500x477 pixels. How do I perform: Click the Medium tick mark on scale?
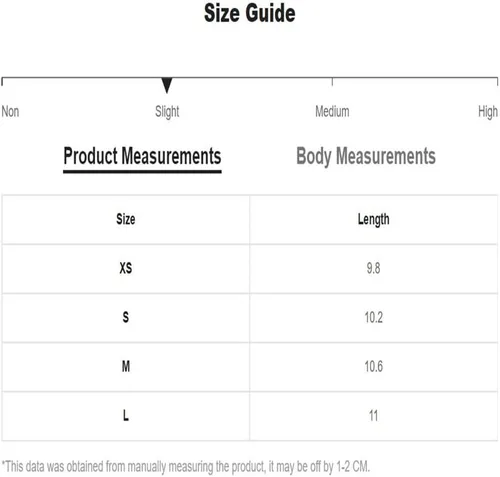click(332, 82)
